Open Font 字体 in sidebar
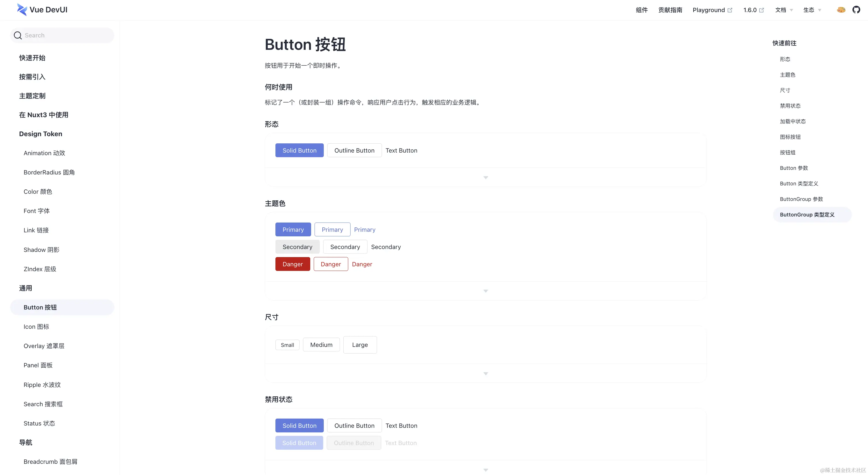 (x=36, y=211)
